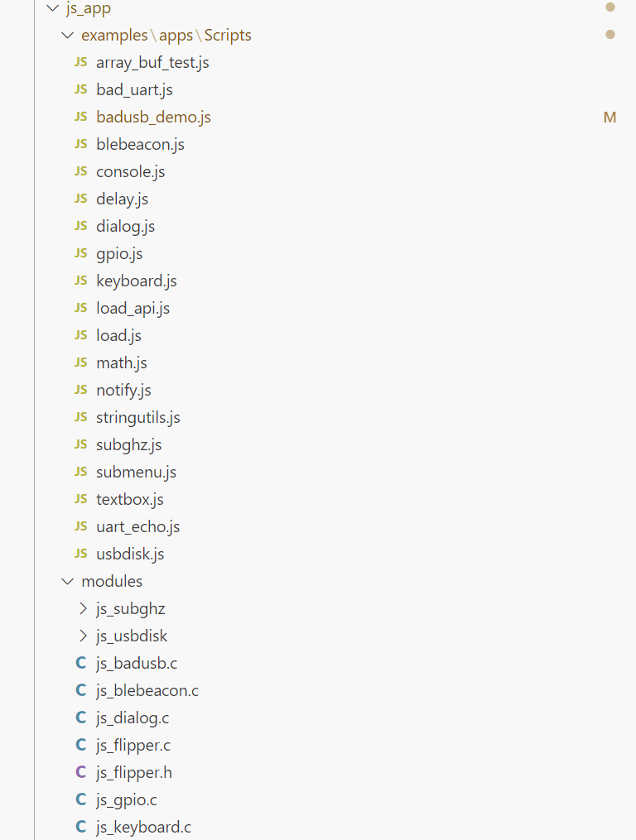Click JS icon next to badusb_demo.js
The width and height of the screenshot is (636, 840).
coord(81,117)
